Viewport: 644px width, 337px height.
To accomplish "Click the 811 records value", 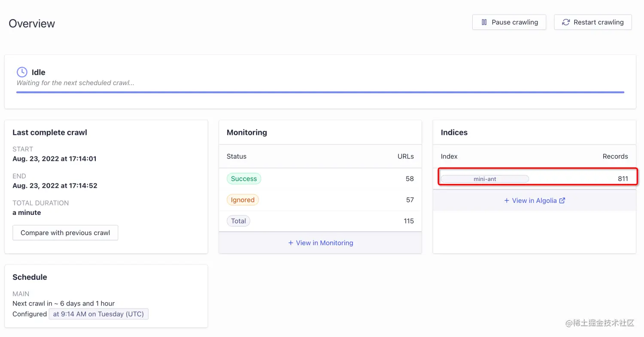I will (623, 179).
